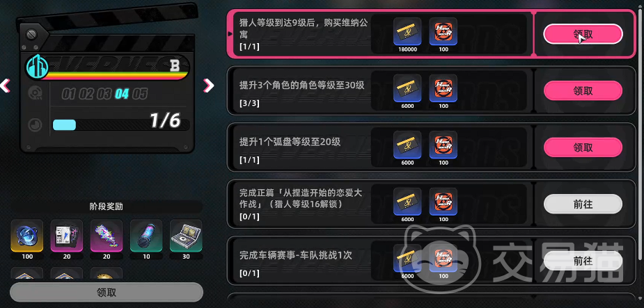
Task: Click the glitchy bat weapon reward icon
Action: point(107,236)
